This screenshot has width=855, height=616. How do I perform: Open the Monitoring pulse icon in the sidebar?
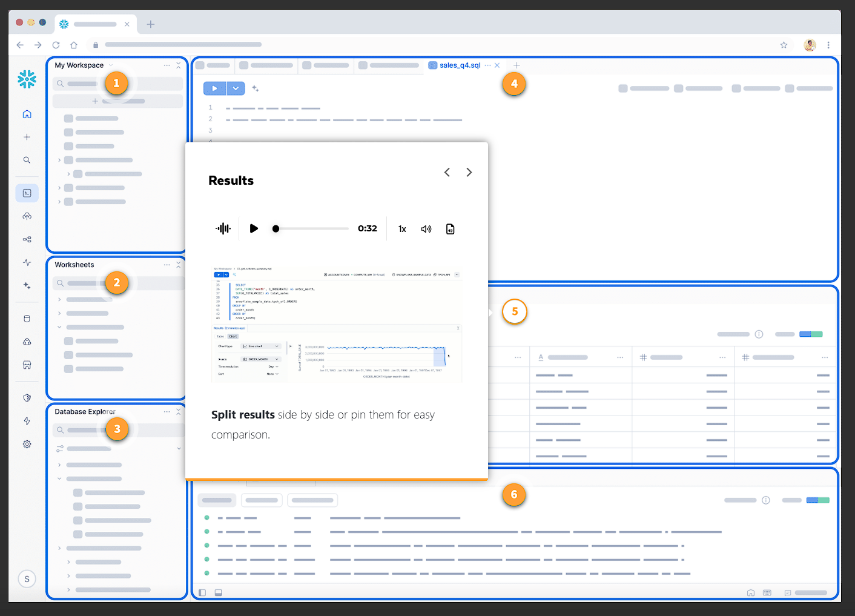point(27,262)
